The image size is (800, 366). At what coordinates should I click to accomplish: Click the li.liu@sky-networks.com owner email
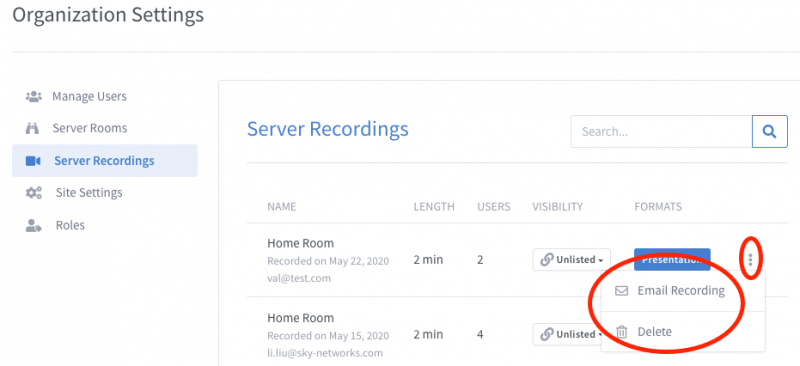(325, 353)
